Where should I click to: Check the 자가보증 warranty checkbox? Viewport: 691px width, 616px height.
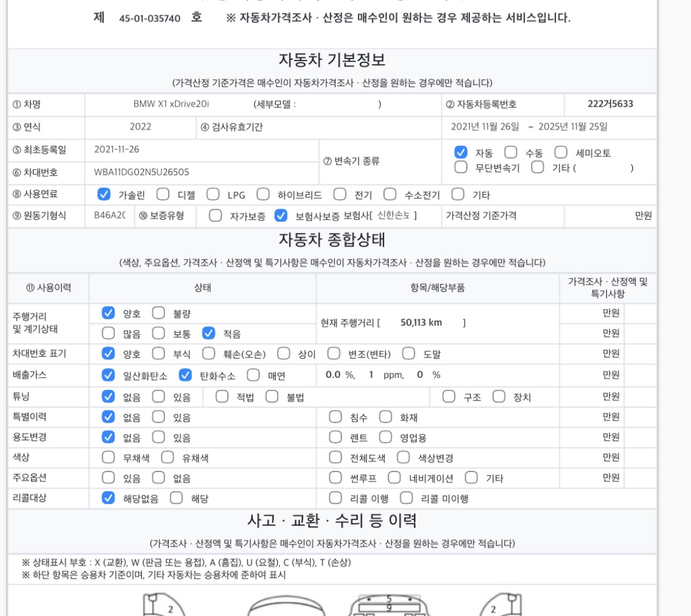[215, 216]
